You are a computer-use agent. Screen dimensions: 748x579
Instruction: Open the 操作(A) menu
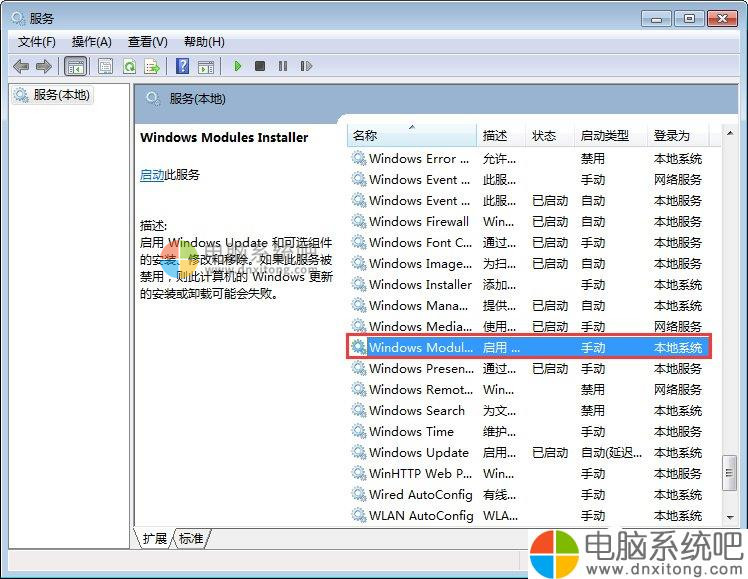(x=91, y=41)
